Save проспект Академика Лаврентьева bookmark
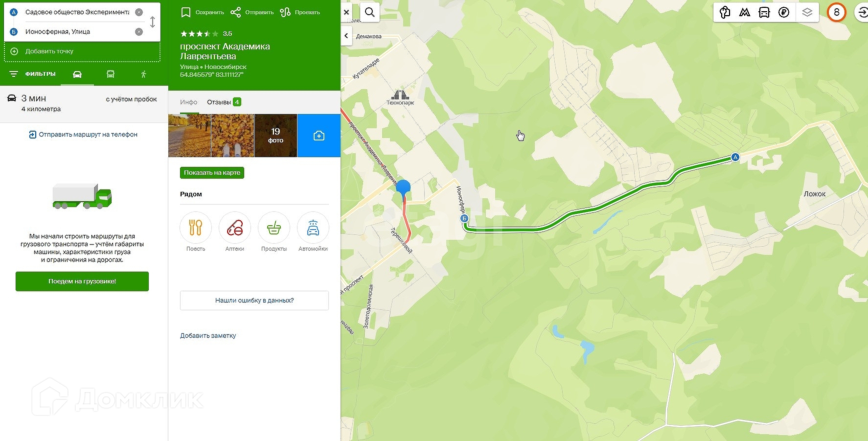The image size is (868, 441). coord(202,12)
